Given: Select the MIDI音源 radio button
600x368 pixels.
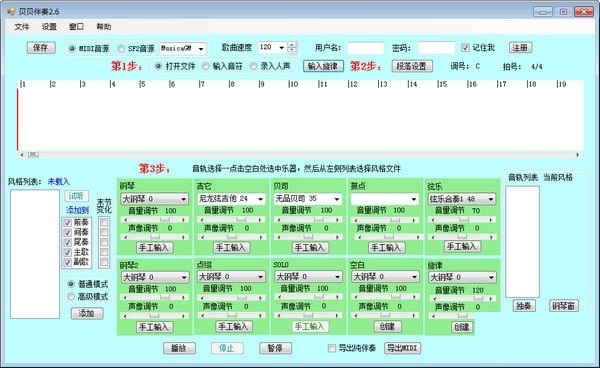Looking at the screenshot, I should point(72,49).
